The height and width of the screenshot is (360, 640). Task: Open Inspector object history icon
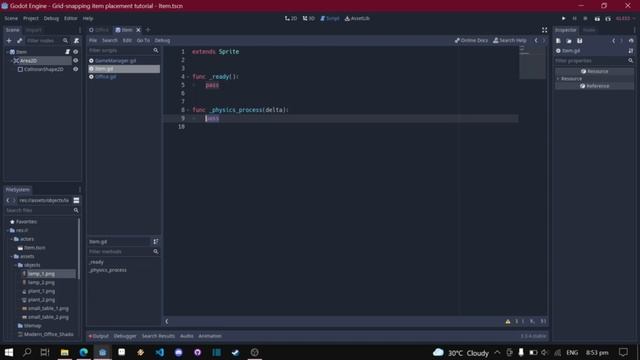point(631,41)
